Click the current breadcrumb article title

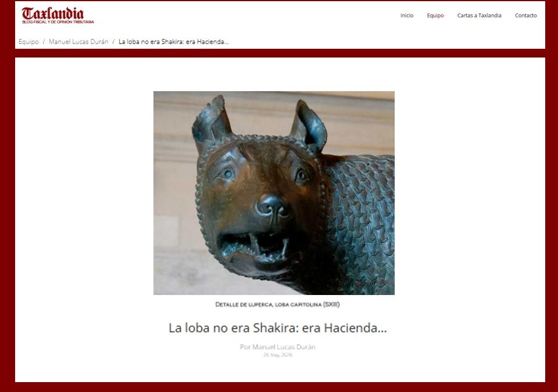coord(174,42)
